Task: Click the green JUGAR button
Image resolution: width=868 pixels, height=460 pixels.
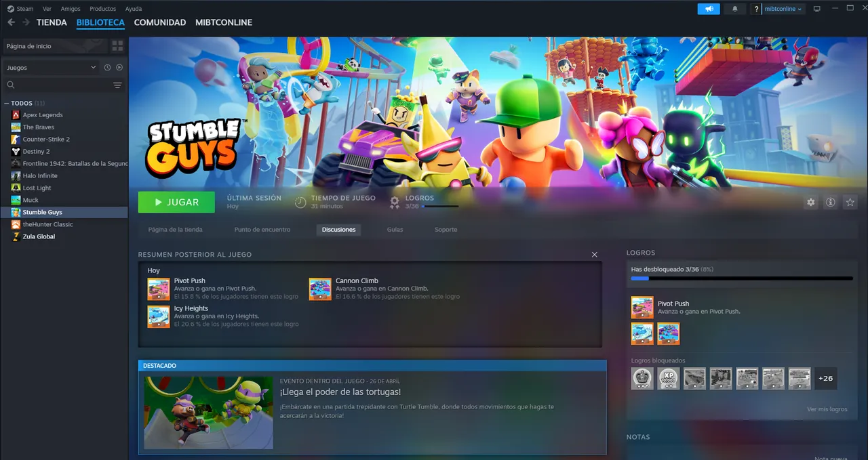Action: (x=176, y=203)
